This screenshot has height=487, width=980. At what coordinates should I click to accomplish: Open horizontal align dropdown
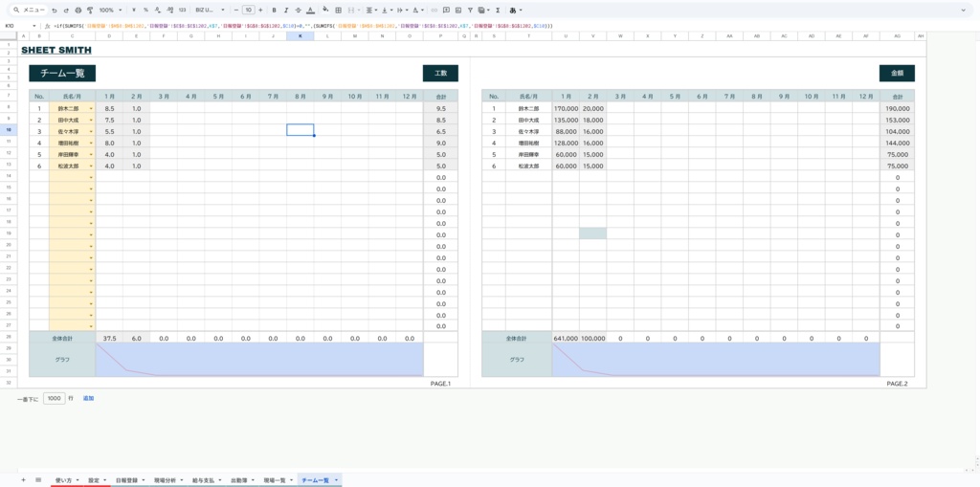[370, 11]
